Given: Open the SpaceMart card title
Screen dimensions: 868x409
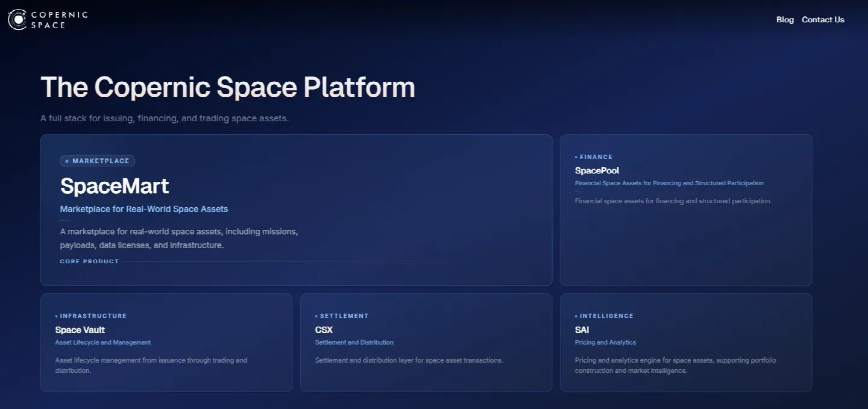Looking at the screenshot, I should coord(115,186).
